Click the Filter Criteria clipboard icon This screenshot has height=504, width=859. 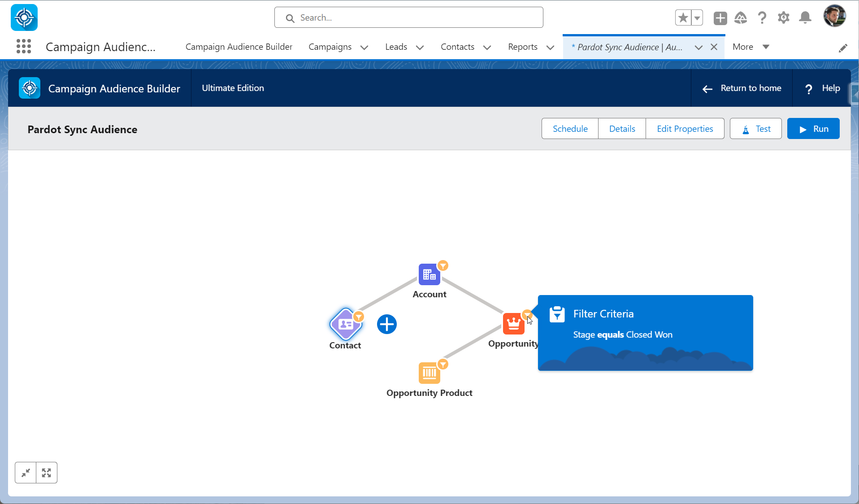(557, 314)
